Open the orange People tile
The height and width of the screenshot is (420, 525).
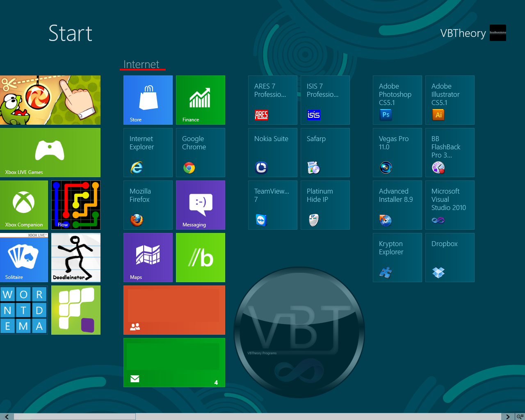(174, 310)
